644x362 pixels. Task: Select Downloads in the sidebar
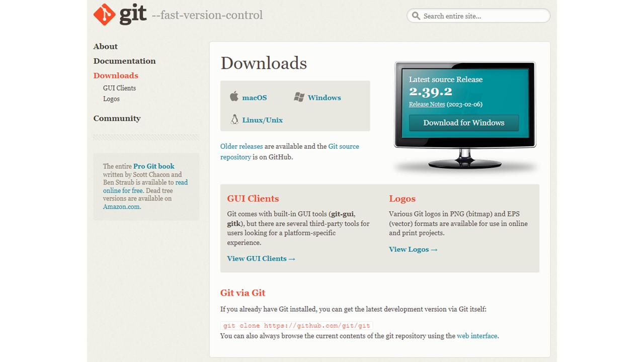tap(116, 75)
